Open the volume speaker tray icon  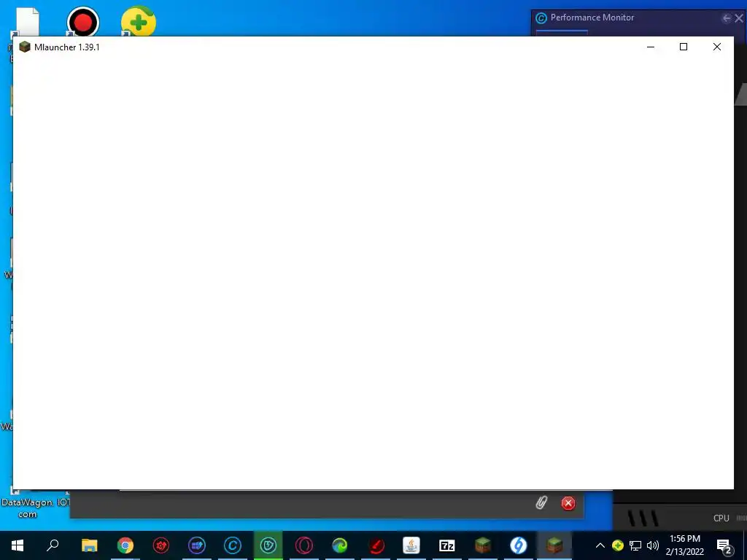[x=653, y=545]
